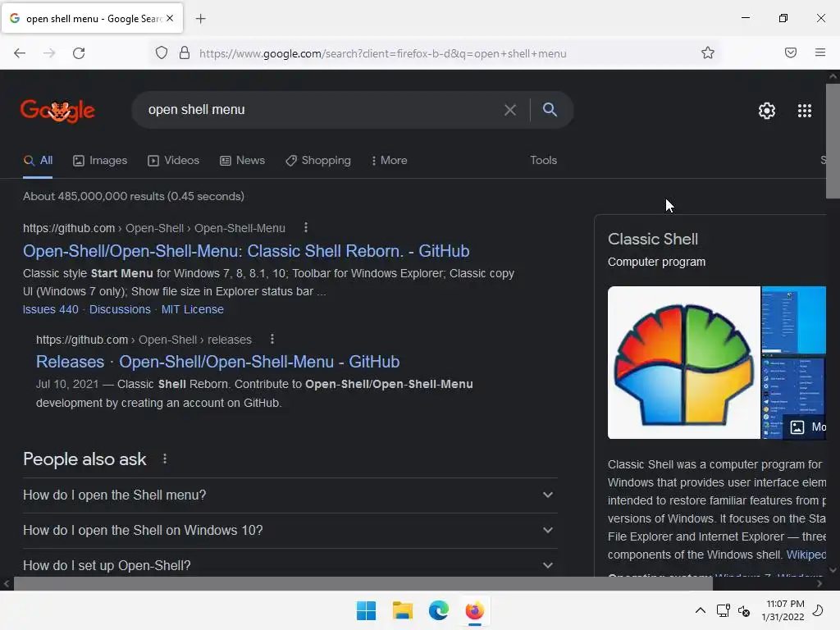The image size is (840, 630).
Task: Select the All results tab
Action: (38, 160)
